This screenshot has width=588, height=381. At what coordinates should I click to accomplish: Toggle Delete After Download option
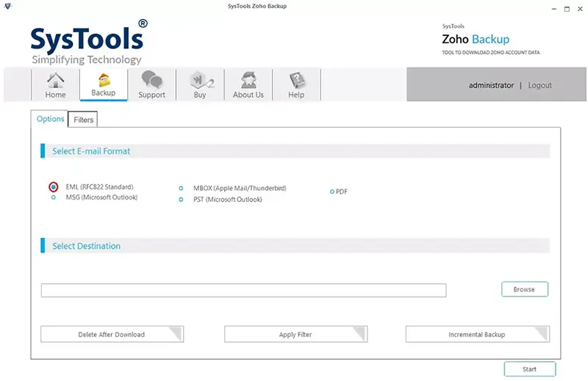pyautogui.click(x=112, y=334)
